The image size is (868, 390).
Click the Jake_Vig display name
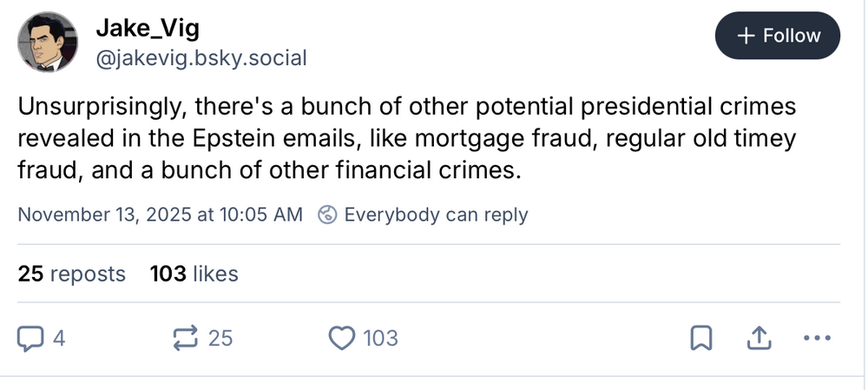coord(148,29)
